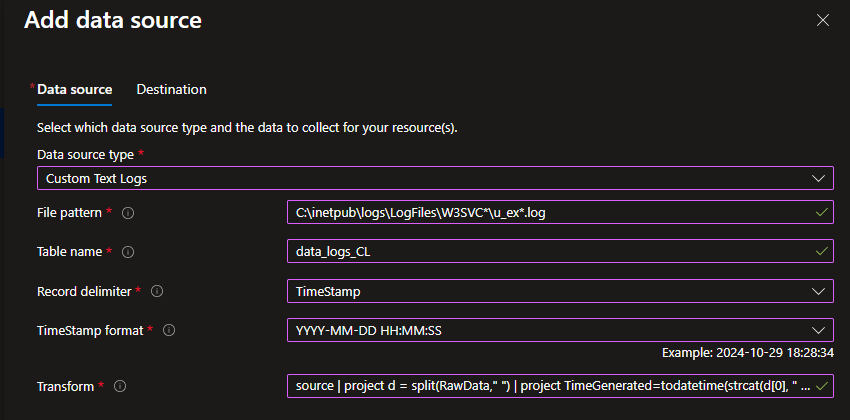Click the info icon next to File pattern
This screenshot has width=850, height=420.
pyautogui.click(x=128, y=213)
